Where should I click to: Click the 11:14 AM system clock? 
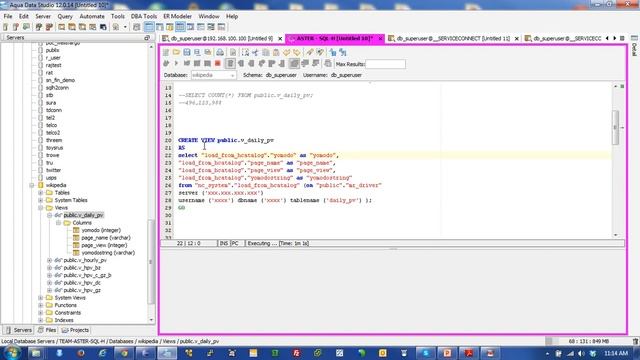coord(616,353)
